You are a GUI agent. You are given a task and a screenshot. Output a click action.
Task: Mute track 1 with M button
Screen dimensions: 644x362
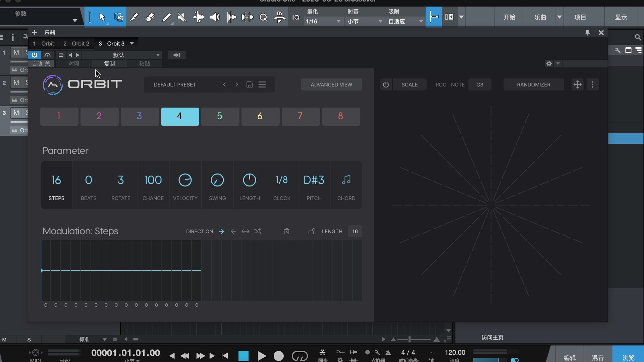point(16,52)
